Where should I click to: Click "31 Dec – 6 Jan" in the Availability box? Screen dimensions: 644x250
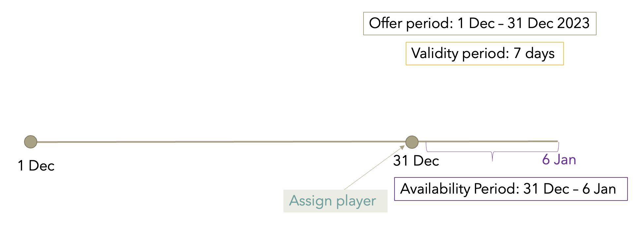coord(570,189)
